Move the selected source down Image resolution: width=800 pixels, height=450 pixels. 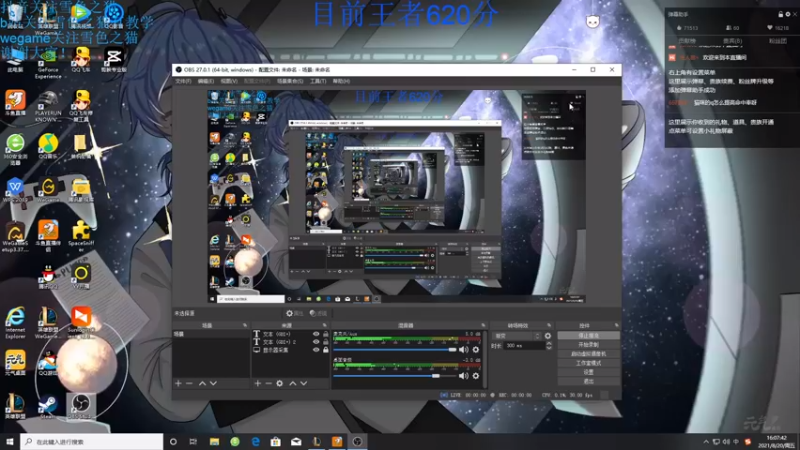click(x=304, y=383)
